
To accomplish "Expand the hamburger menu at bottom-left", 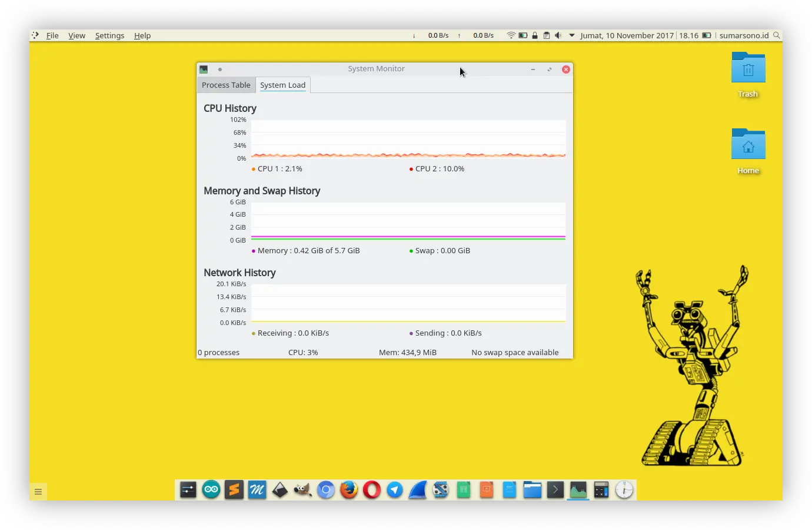I will pyautogui.click(x=38, y=491).
